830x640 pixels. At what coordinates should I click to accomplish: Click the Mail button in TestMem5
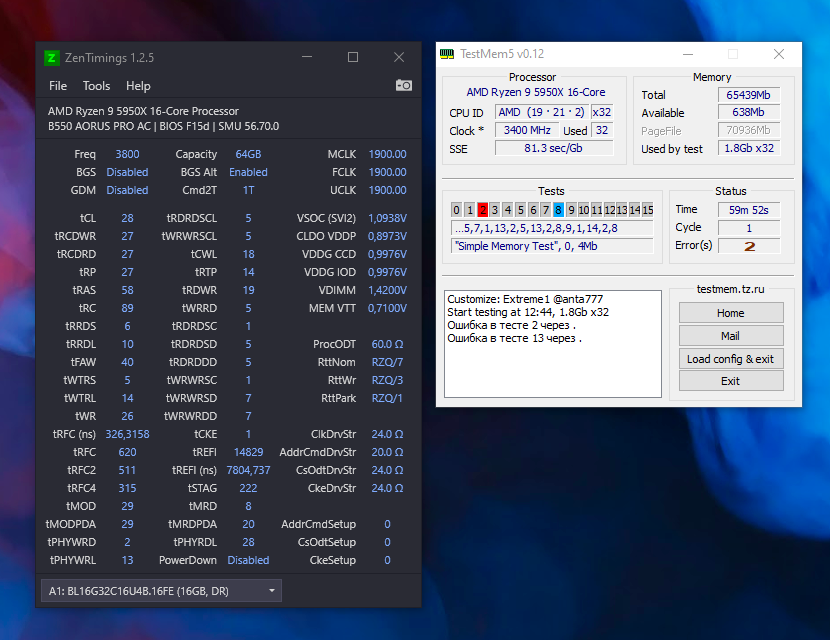point(730,336)
